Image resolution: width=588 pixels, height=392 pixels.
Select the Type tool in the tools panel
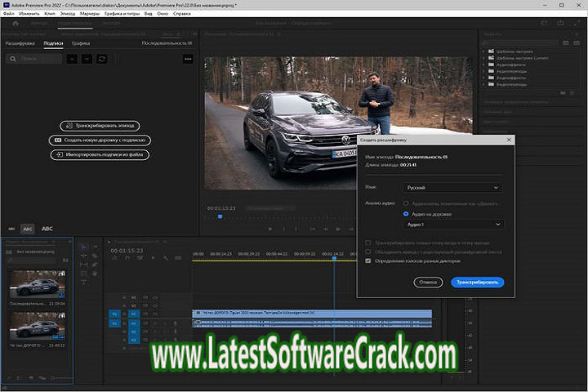pyautogui.click(x=84, y=283)
